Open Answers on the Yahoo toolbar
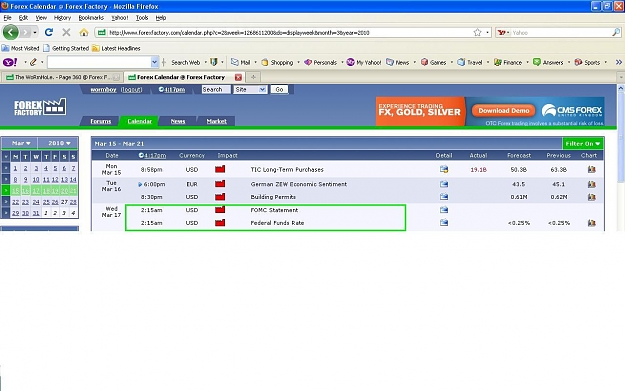 (x=548, y=62)
